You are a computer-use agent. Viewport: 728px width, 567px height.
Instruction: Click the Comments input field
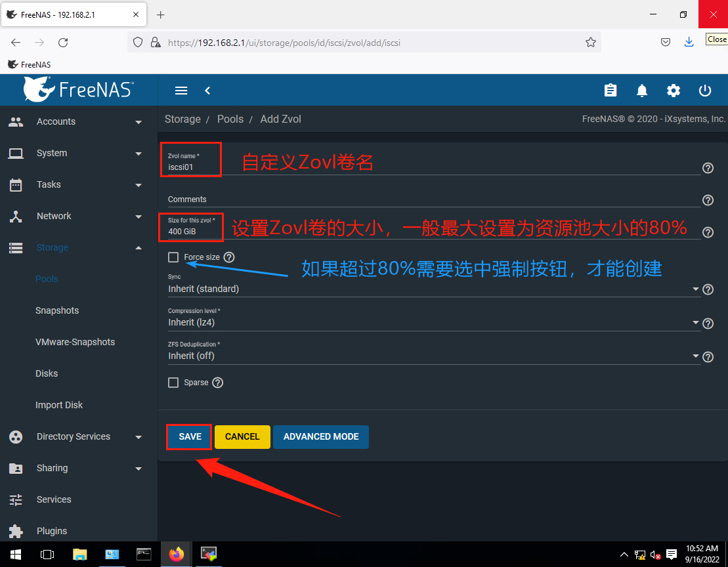pos(433,199)
